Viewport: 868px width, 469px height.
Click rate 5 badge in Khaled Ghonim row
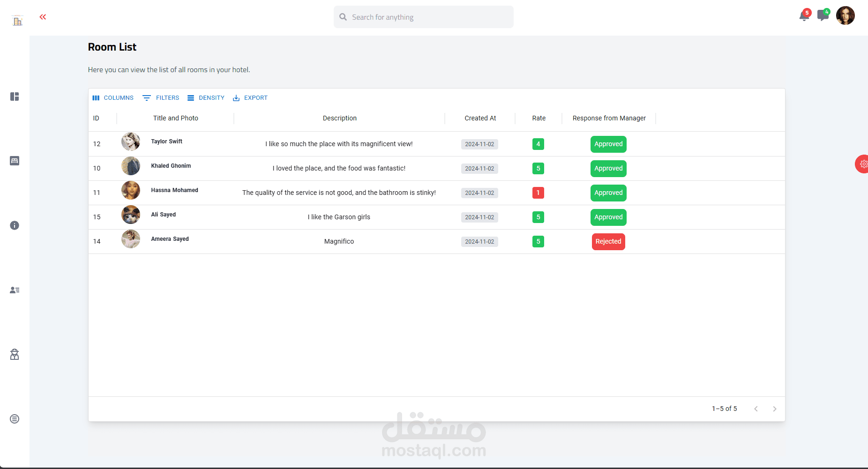(538, 169)
